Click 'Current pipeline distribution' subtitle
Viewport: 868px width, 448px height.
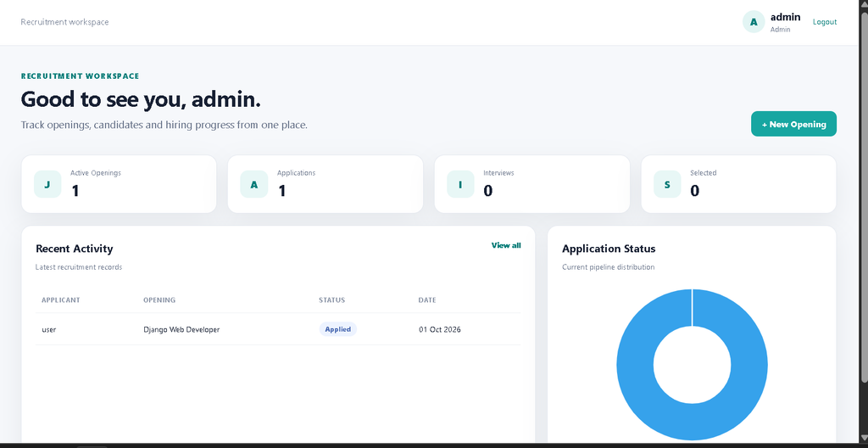click(x=609, y=267)
